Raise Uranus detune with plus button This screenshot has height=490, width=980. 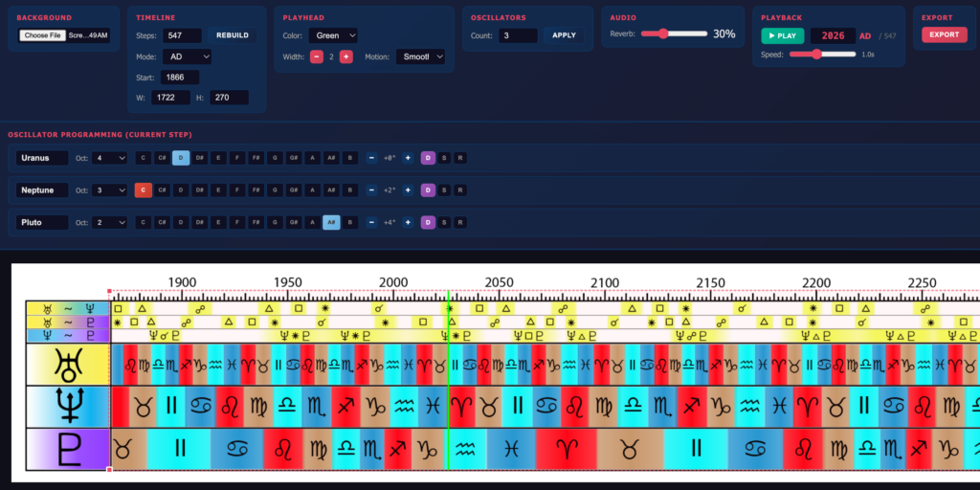408,158
